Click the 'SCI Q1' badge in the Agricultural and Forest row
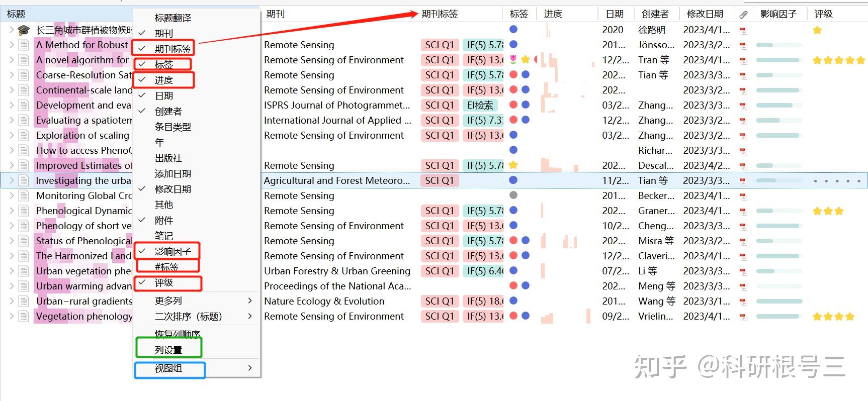868x401 pixels. click(440, 180)
